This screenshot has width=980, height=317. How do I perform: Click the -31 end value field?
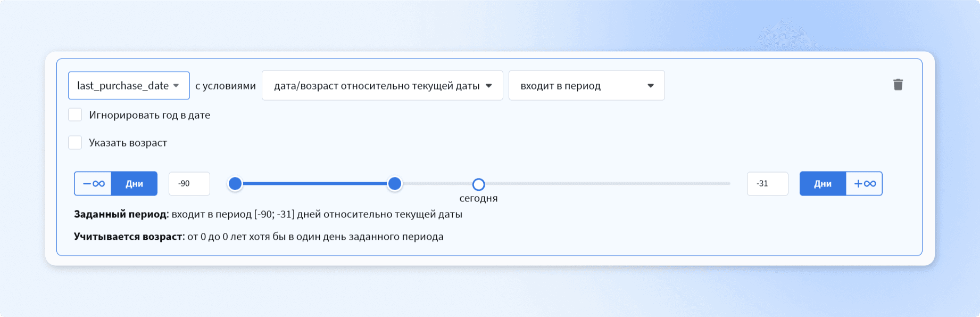pos(767,183)
